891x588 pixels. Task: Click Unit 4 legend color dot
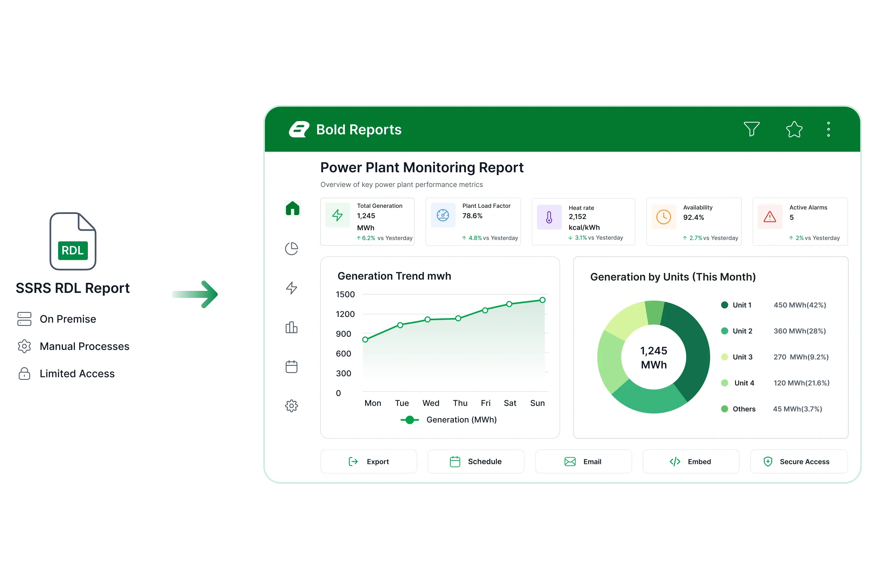click(x=724, y=382)
